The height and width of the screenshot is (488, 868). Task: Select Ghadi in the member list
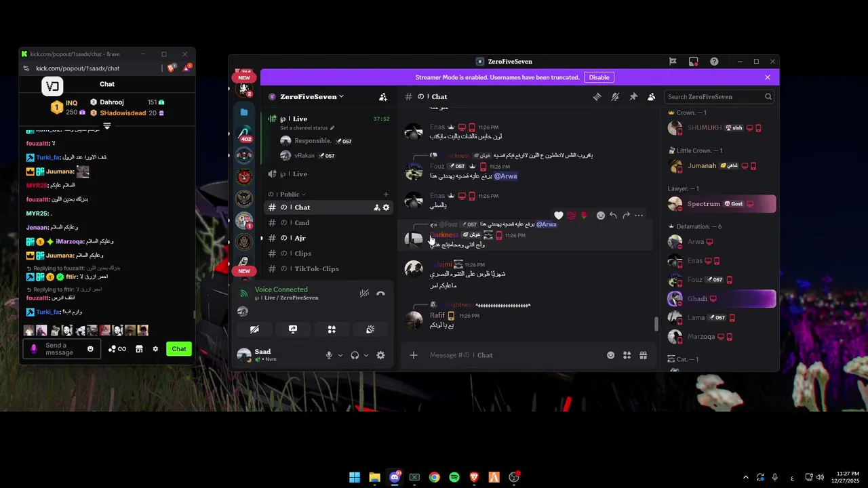[x=721, y=298]
